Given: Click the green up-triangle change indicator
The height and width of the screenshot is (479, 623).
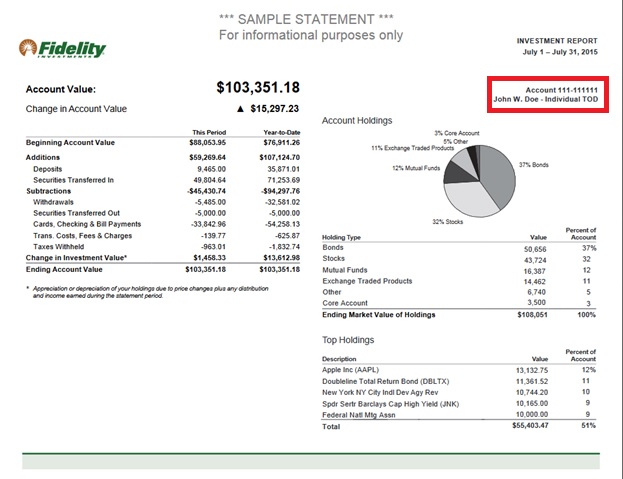Looking at the screenshot, I should click(x=239, y=109).
